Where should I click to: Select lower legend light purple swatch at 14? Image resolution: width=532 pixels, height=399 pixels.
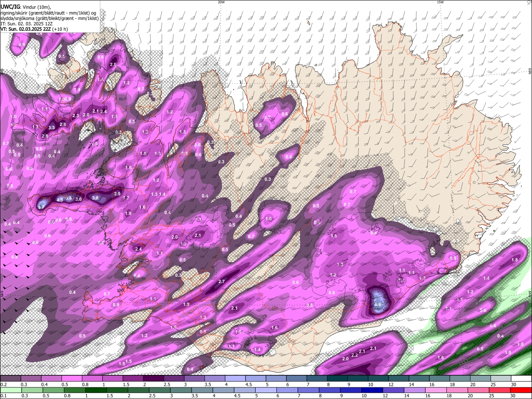pos(414,390)
